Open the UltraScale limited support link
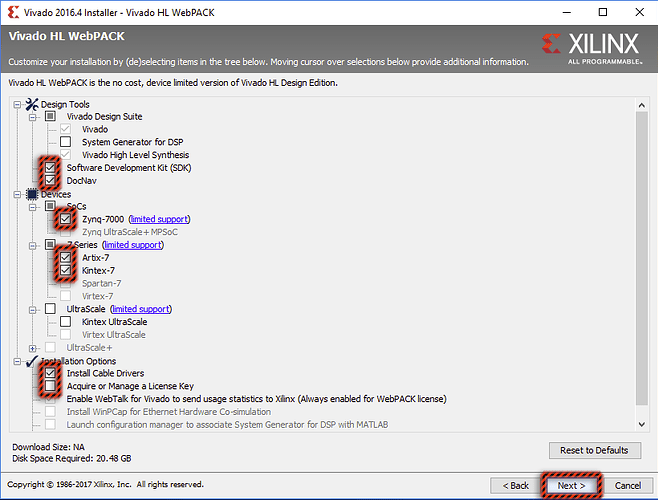The width and height of the screenshot is (658, 500). tap(140, 309)
